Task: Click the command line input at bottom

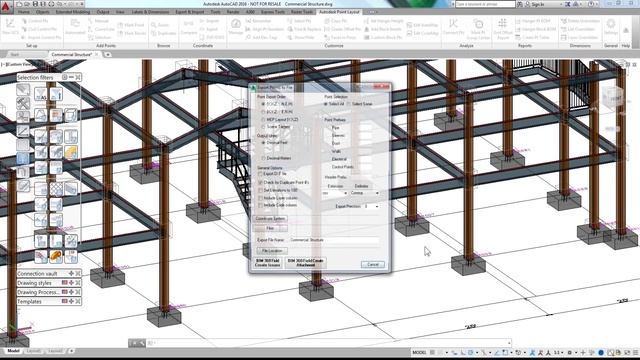Action: coord(329,343)
